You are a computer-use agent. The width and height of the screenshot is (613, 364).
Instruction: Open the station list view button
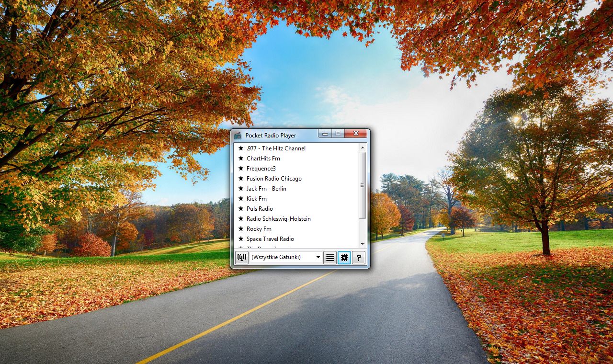[329, 258]
